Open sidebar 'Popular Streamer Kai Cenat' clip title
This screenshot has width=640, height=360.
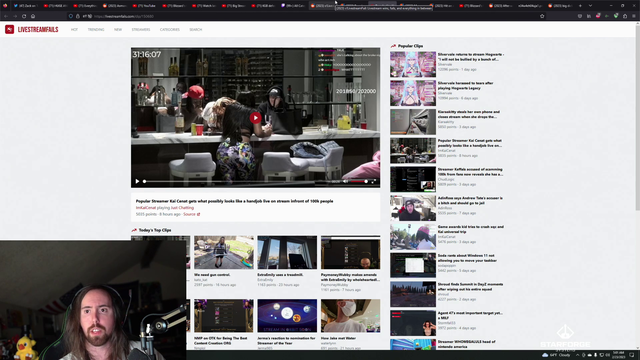pos(470,143)
